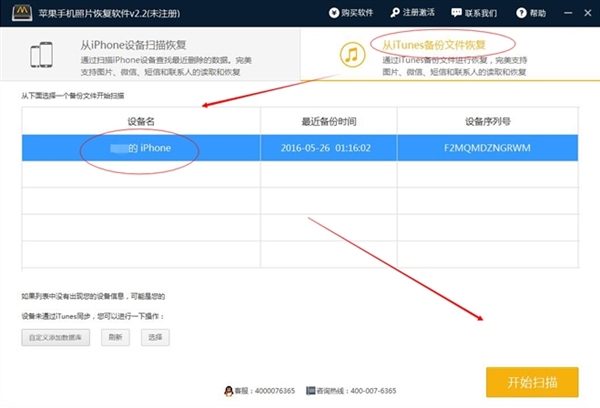Click 自定义添加数据库 button
The height and width of the screenshot is (408, 600).
click(x=55, y=338)
